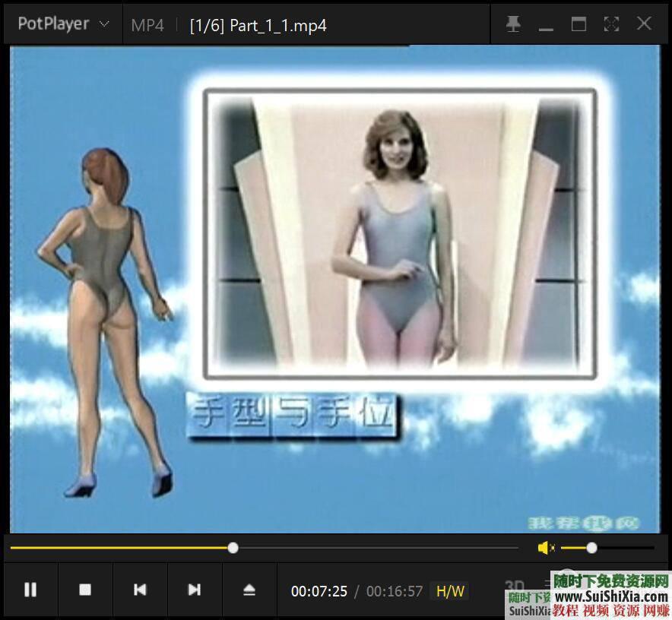Toggle always-on-top with the pin icon

514,24
